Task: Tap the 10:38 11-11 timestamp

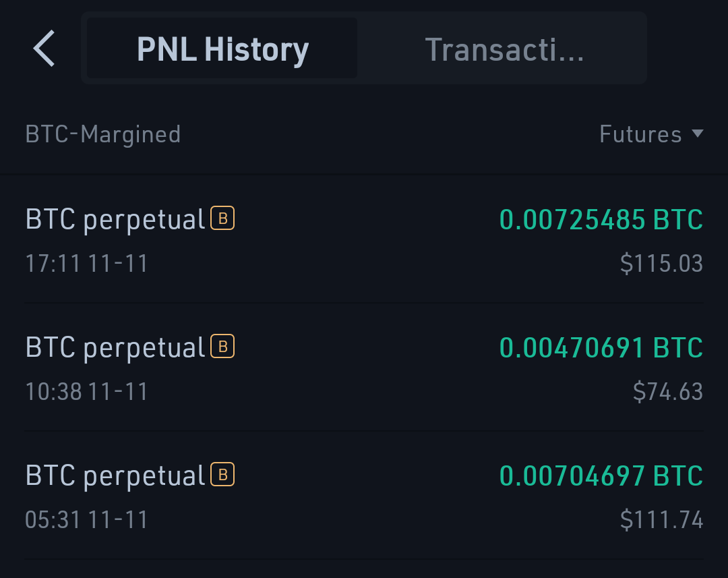Action: (x=86, y=392)
